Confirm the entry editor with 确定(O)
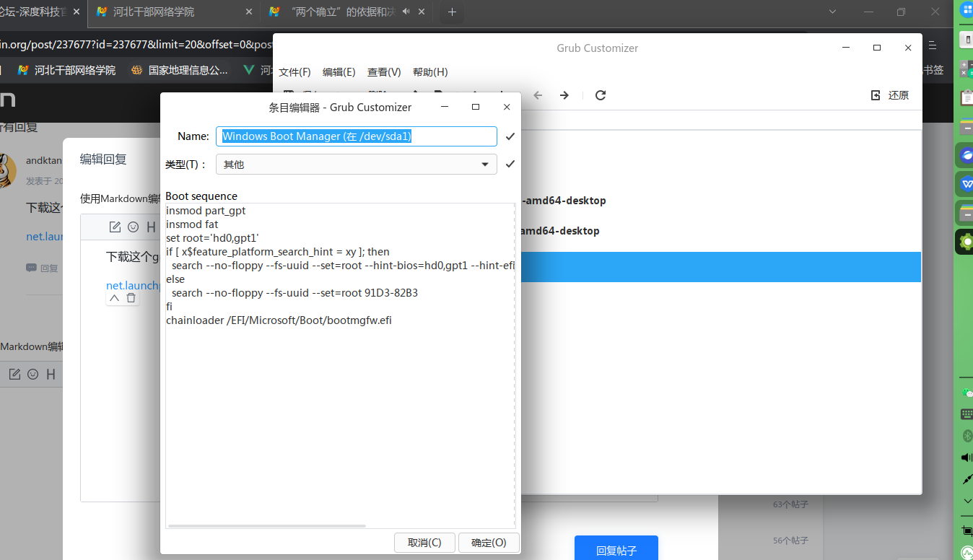 (489, 543)
